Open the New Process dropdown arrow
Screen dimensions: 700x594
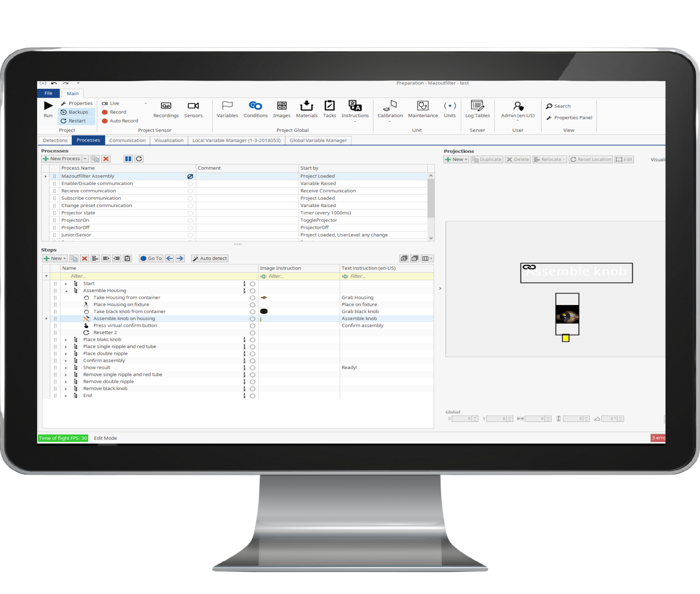click(85, 159)
